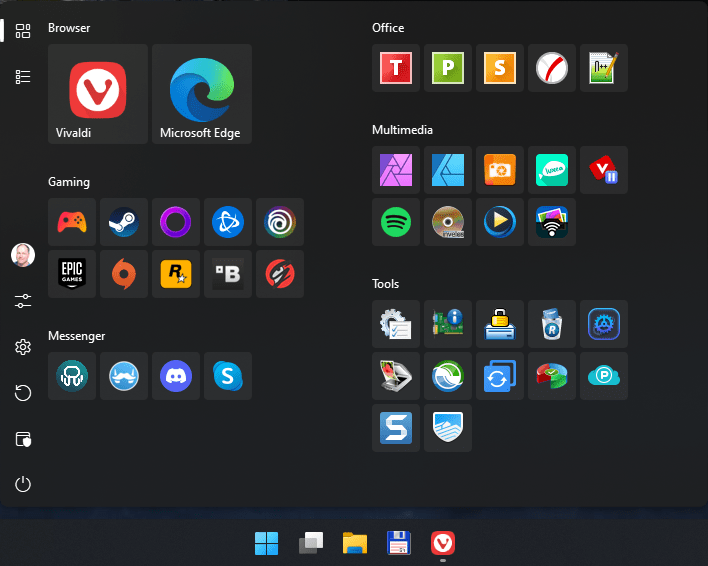Launch the blue sync arrows app
This screenshot has width=708, height=566.
[x=499, y=376]
